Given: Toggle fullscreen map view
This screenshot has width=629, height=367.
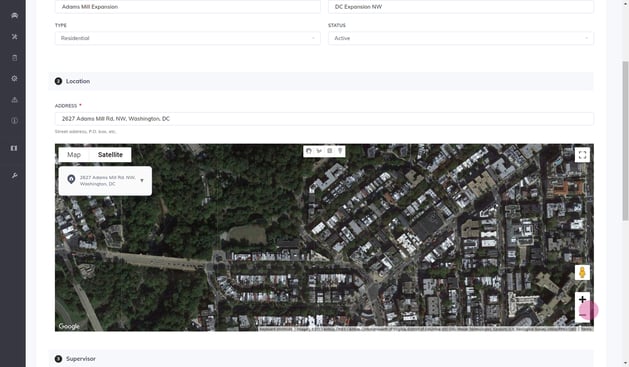Looking at the screenshot, I should [582, 155].
